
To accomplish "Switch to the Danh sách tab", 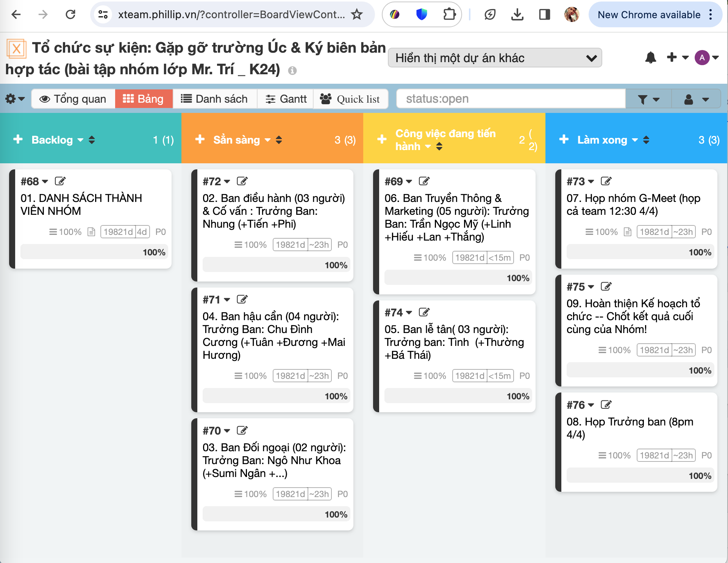I will [x=214, y=99].
